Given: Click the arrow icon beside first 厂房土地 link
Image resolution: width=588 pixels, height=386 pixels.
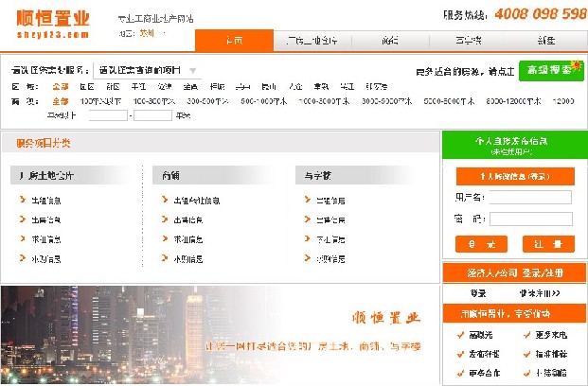Looking at the screenshot, I should [22, 201].
